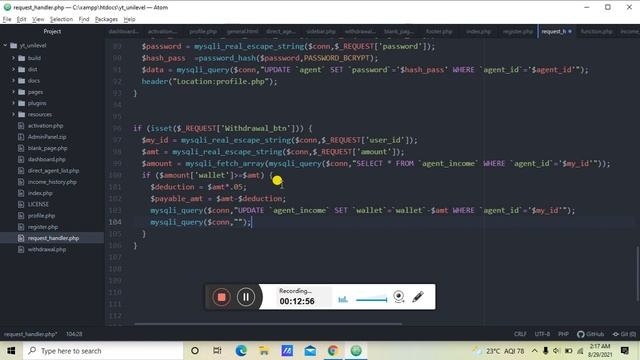Open the Windows Start menu

(x=11, y=351)
